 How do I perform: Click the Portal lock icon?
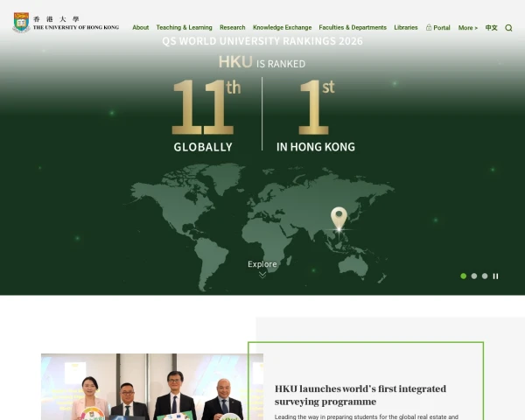pyautogui.click(x=428, y=27)
